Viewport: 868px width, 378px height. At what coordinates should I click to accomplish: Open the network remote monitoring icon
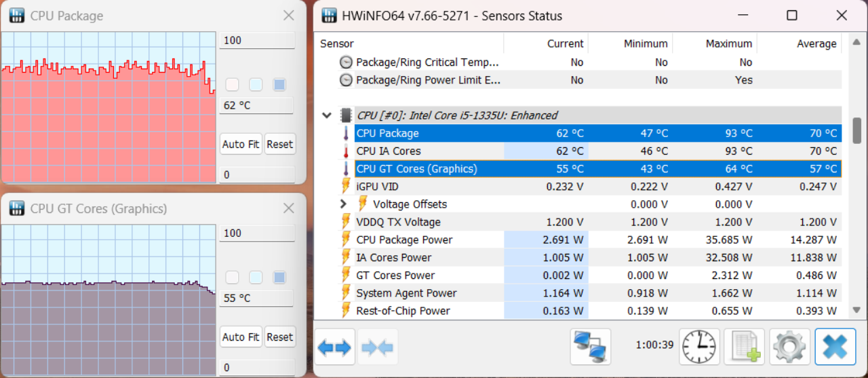[x=591, y=347]
